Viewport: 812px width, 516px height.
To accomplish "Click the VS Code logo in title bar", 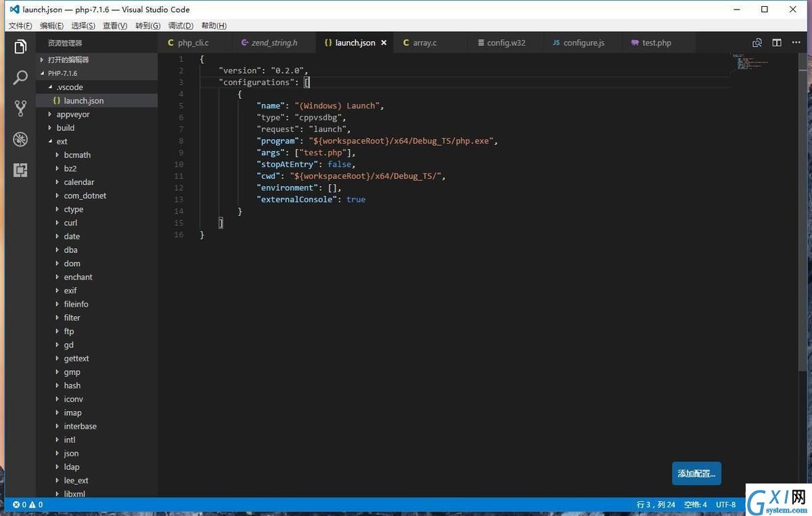I will pos(14,9).
